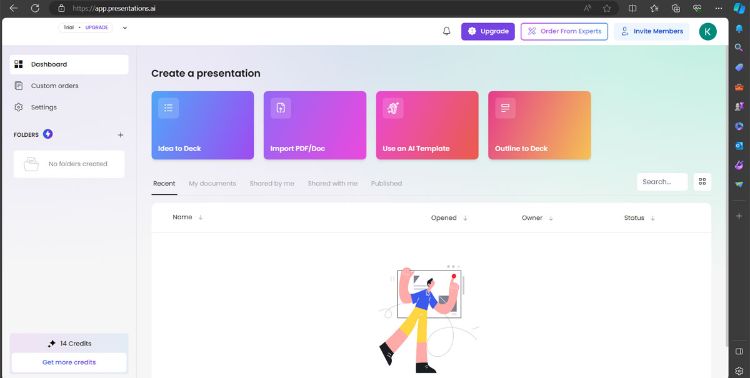This screenshot has height=378, width=750.
Task: Sort by Owner column arrow
Action: 551,218
